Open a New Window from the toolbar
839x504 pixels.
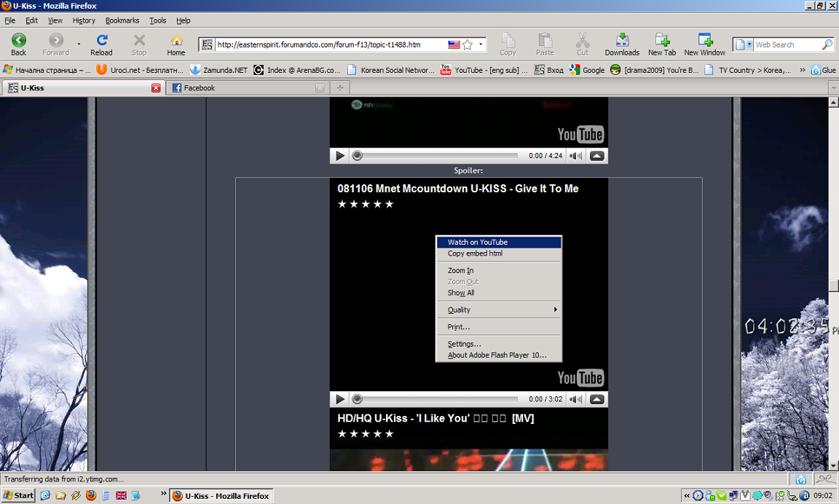pyautogui.click(x=705, y=44)
